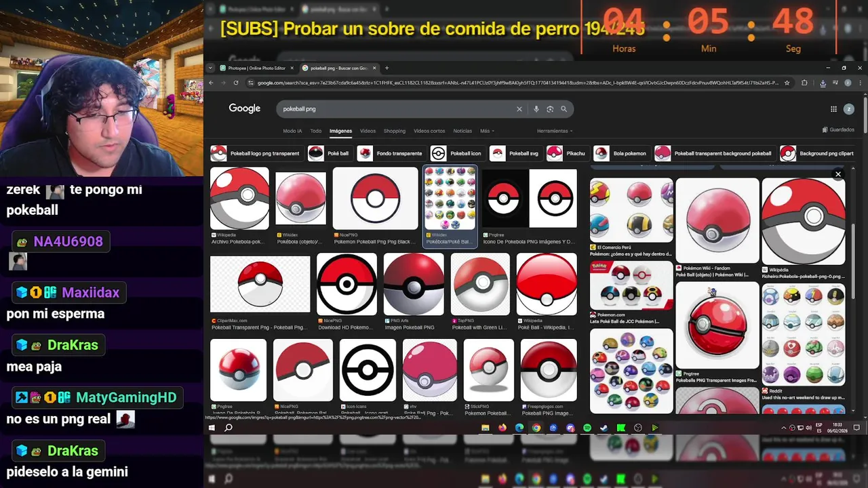Reload the current page
Image resolution: width=868 pixels, height=488 pixels.
pos(236,83)
